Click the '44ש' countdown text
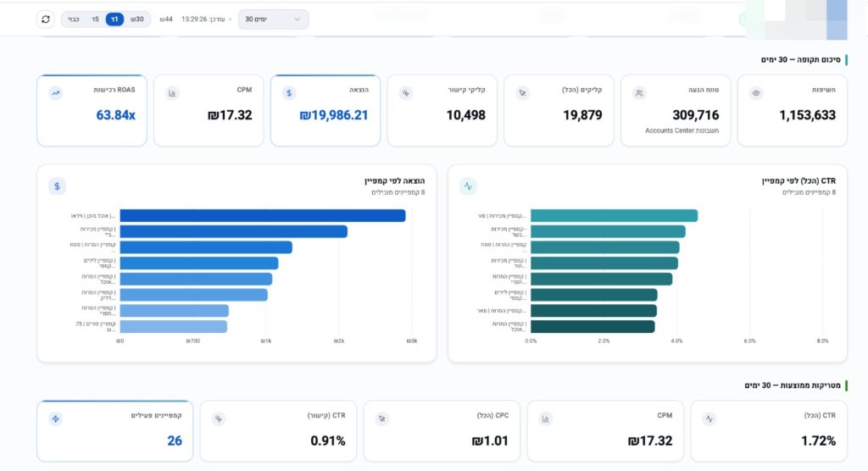This screenshot has height=471, width=868. tap(166, 19)
